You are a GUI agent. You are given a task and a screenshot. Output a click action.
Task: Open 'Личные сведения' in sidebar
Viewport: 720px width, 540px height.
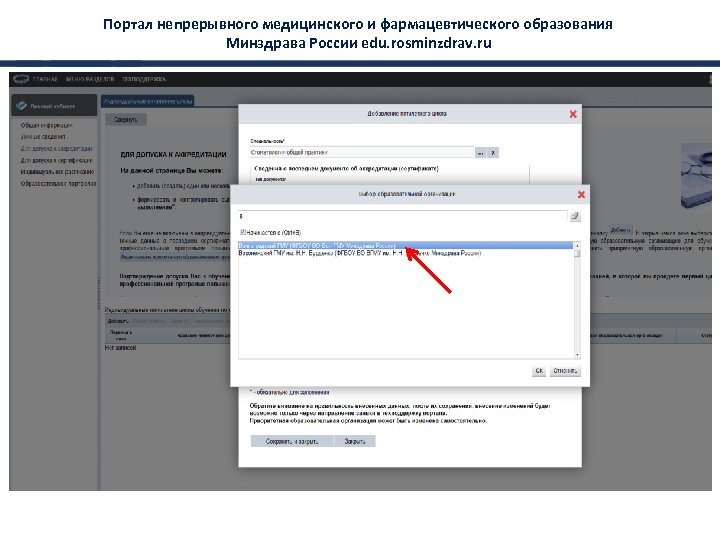click(43, 137)
